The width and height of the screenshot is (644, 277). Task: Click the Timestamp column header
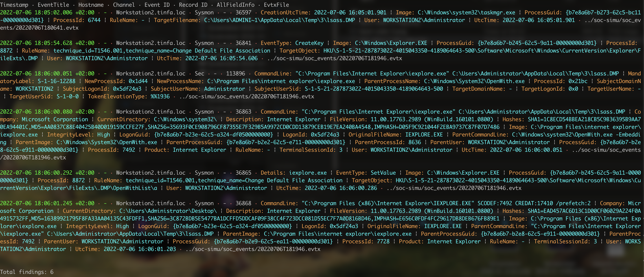coord(14,5)
